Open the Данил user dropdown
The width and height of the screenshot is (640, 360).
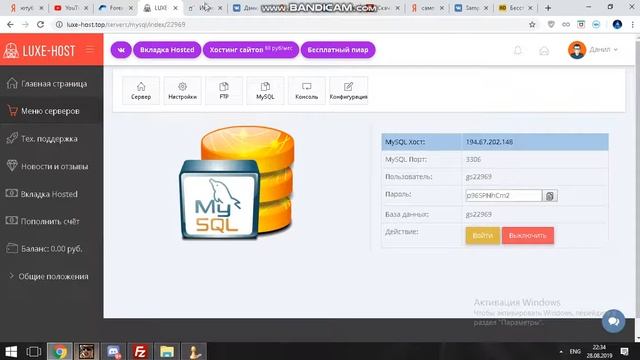[604, 50]
